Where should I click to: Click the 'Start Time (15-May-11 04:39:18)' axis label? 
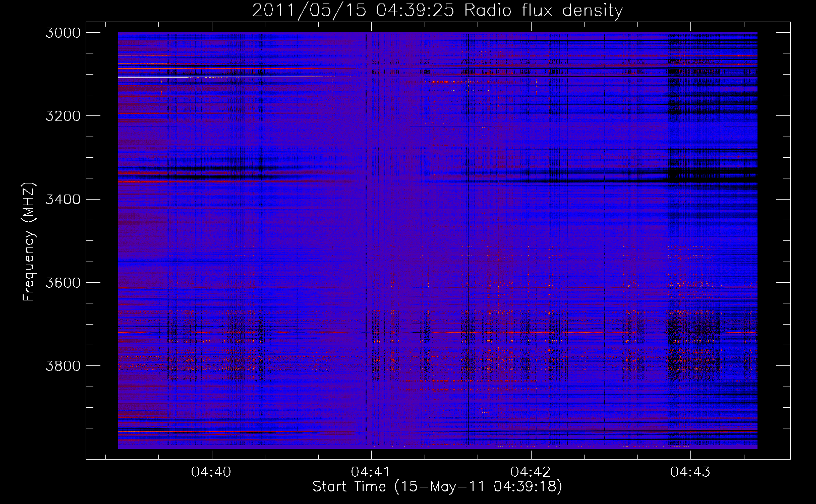(x=437, y=487)
